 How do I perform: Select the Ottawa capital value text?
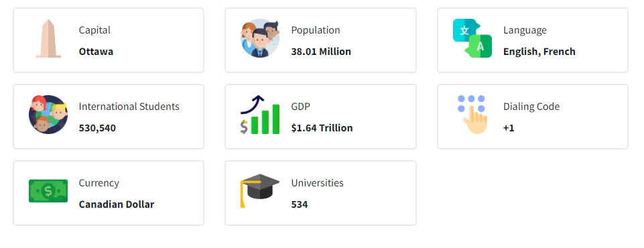[96, 52]
